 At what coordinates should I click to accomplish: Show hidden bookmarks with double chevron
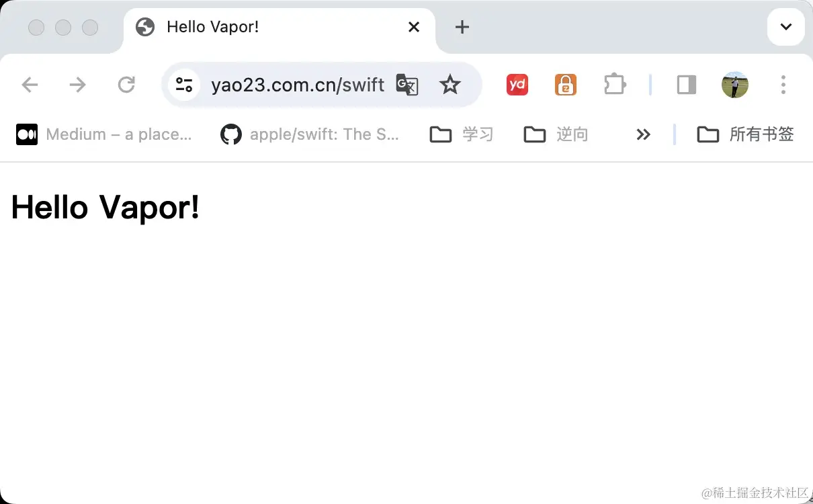coord(644,134)
